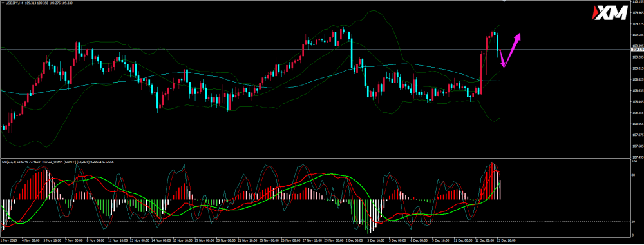
Task: Select time axis label 11 Nov 16:00
Action: pos(118,240)
